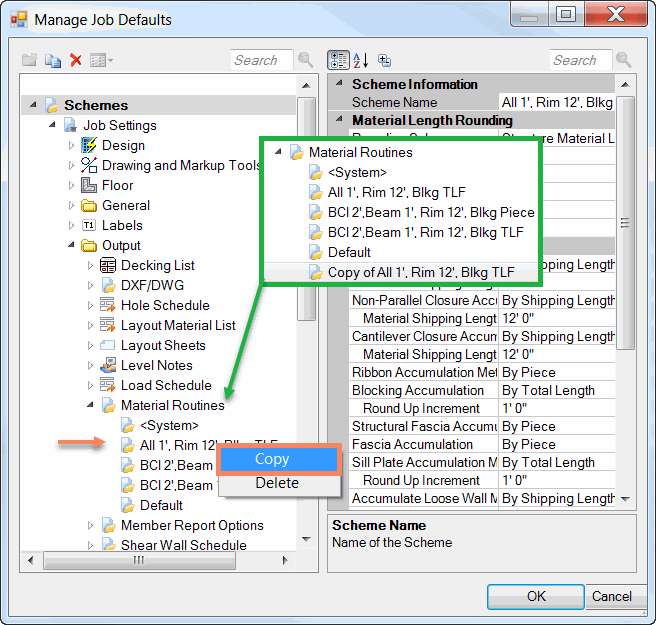The width and height of the screenshot is (656, 625).
Task: Select the <System> scheme in the tree
Action: point(169,425)
